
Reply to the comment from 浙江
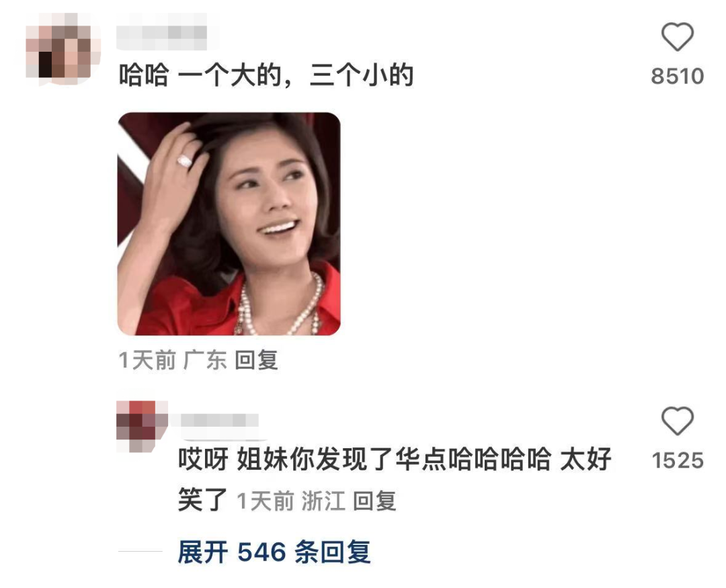tap(374, 501)
